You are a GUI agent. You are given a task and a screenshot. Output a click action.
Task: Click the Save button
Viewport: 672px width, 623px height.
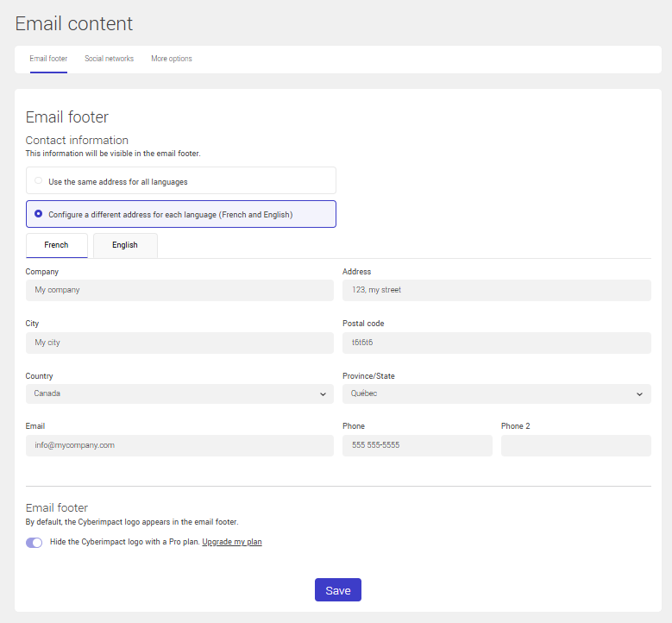pyautogui.click(x=338, y=590)
